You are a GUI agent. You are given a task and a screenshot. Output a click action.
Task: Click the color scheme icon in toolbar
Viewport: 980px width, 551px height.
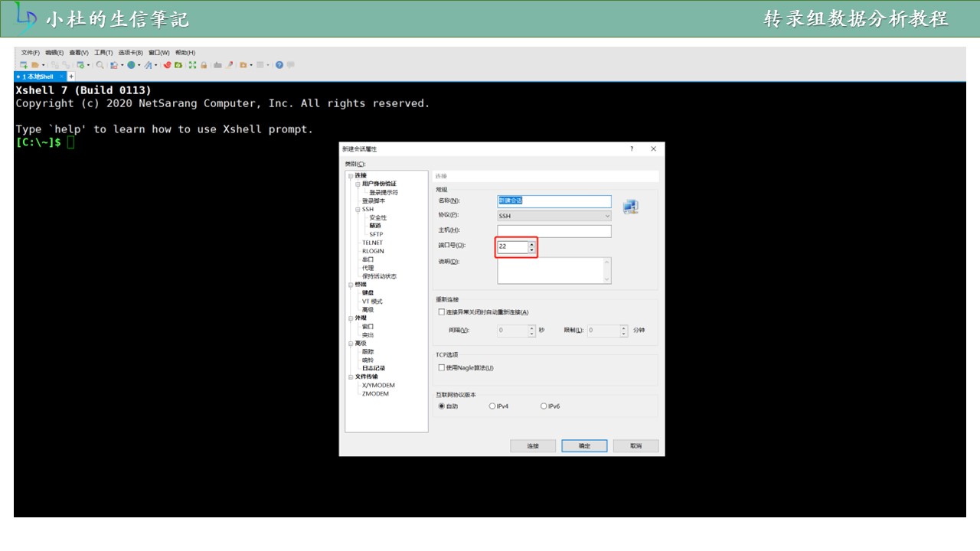coord(113,65)
